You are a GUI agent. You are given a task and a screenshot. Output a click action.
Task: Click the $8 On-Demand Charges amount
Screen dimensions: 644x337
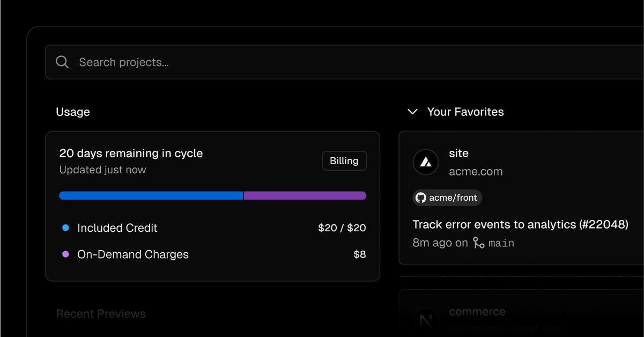point(360,254)
